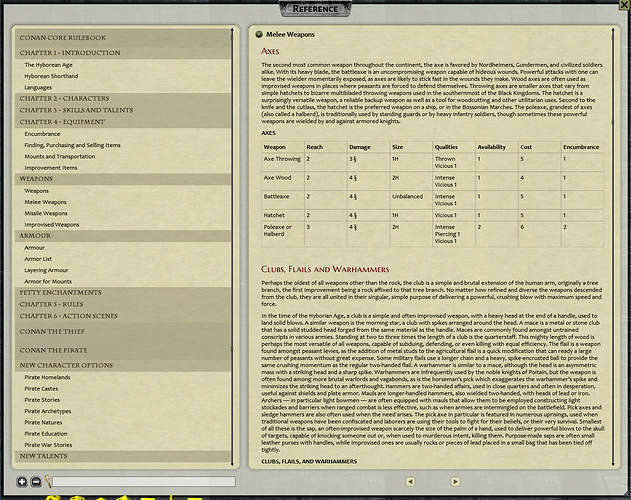Open Pirate Stories page

[42, 400]
